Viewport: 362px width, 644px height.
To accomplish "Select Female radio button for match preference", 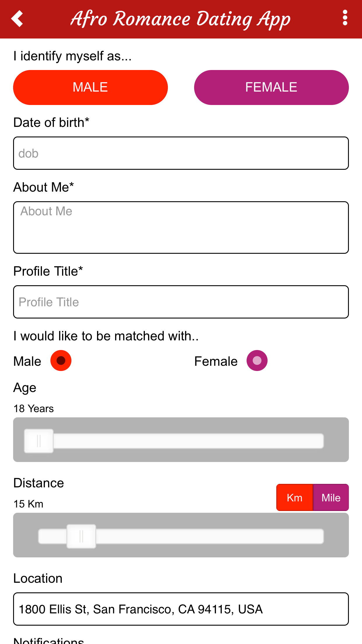I will click(x=256, y=360).
